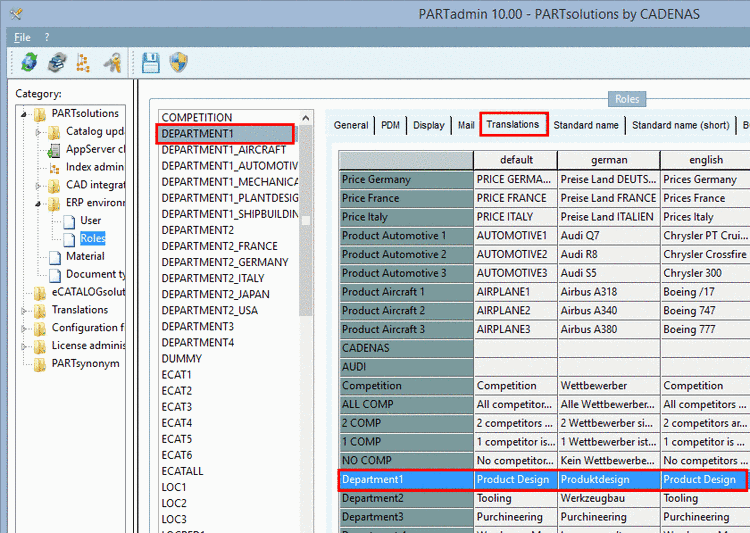Click the Department1 row header
Image resolution: width=750 pixels, height=533 pixels.
pyautogui.click(x=406, y=479)
